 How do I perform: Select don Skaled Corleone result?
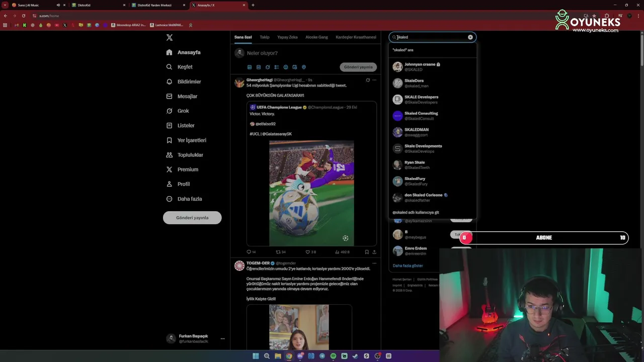(x=432, y=198)
